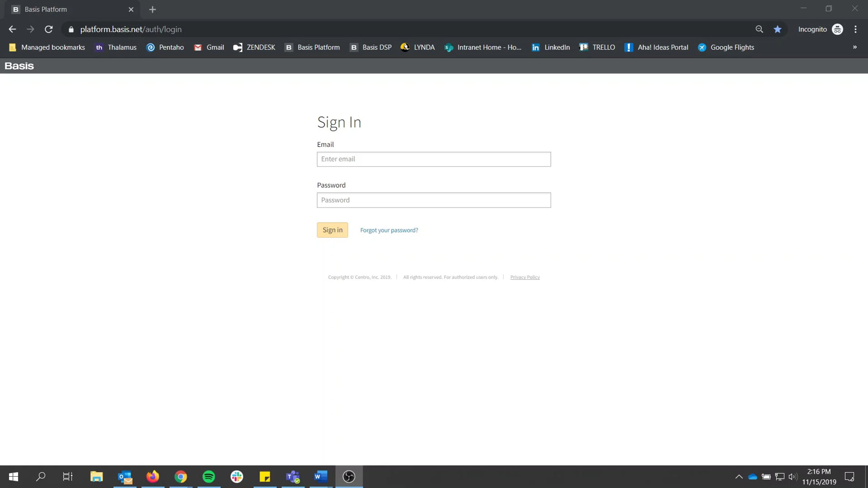The width and height of the screenshot is (868, 488).
Task: Click the address bar zoom magnifier icon
Action: (759, 29)
